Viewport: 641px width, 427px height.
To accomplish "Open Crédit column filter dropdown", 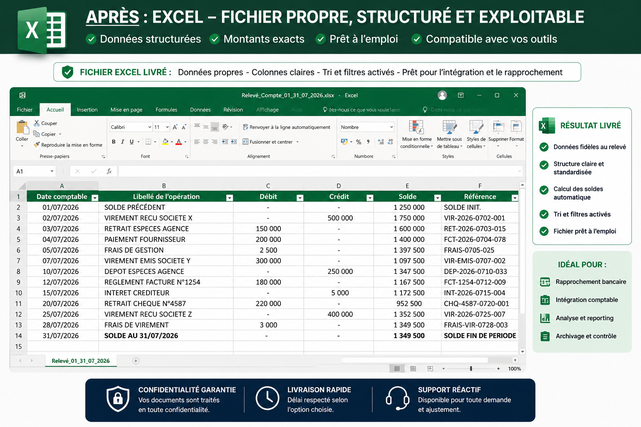I will [x=370, y=198].
